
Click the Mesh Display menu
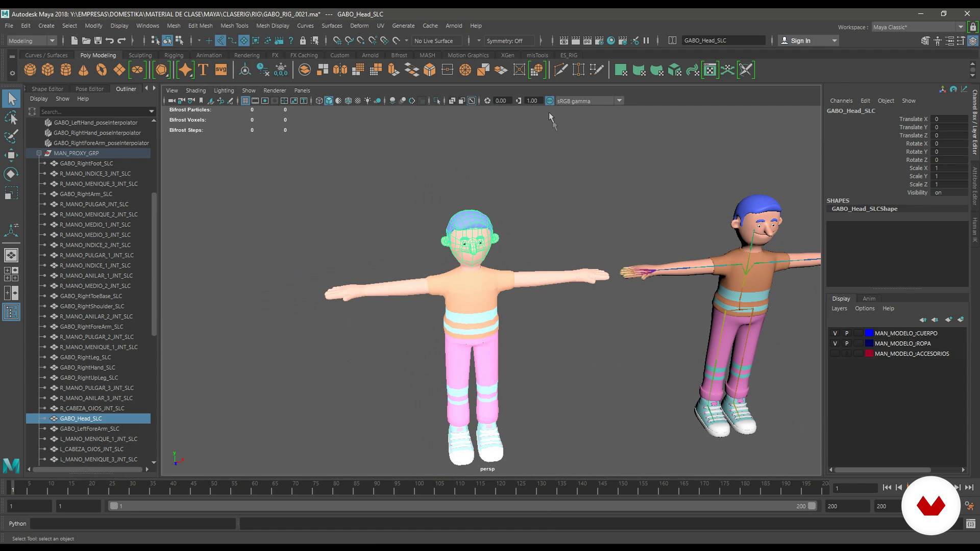coord(273,26)
